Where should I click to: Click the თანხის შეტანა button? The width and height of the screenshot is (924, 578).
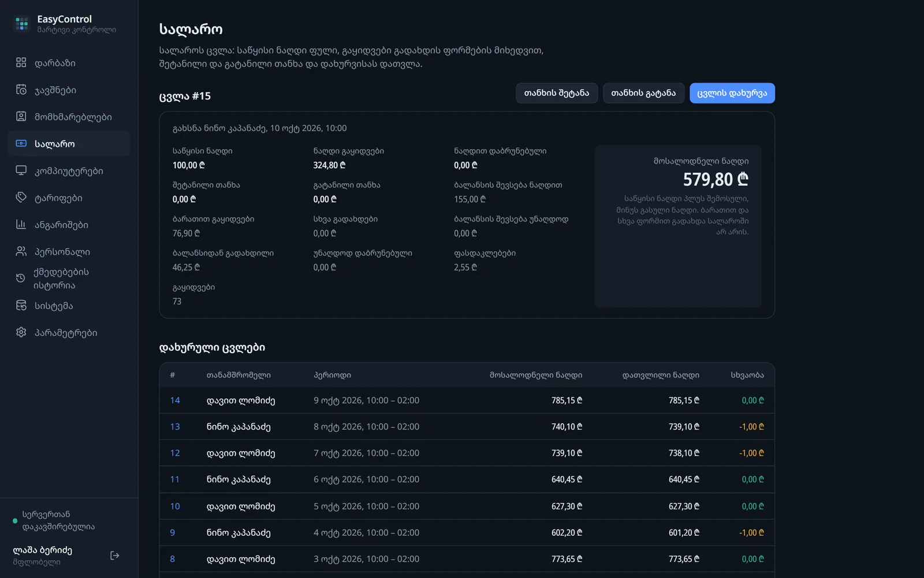click(557, 93)
